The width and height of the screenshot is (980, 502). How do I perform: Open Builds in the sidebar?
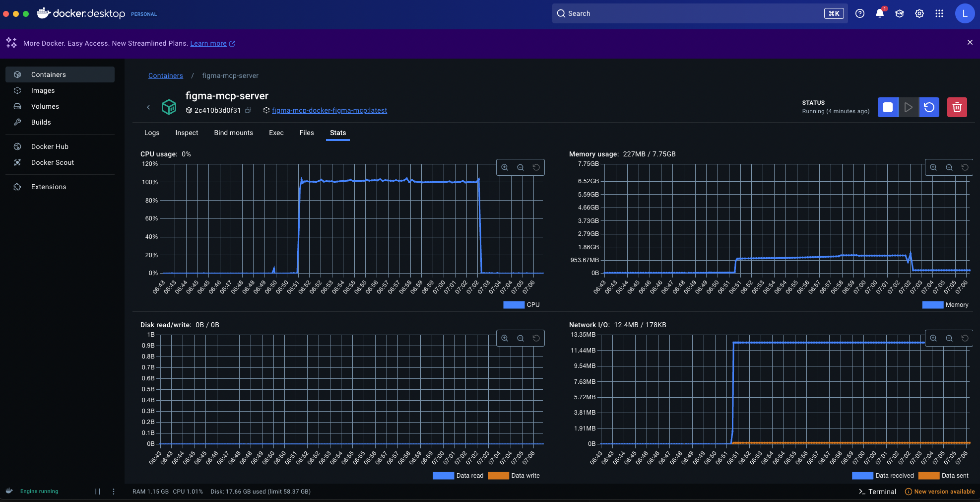click(x=60, y=122)
